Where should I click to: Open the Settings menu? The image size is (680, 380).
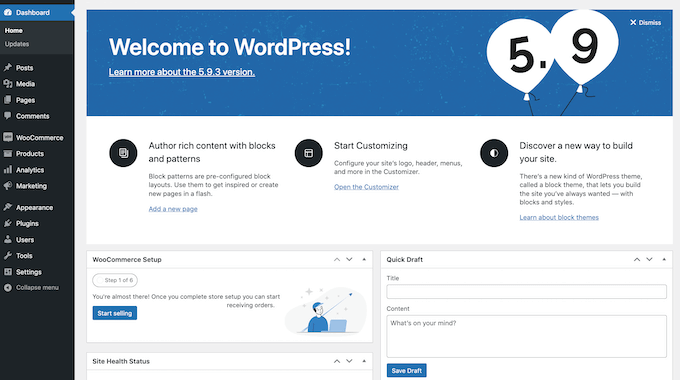[29, 272]
